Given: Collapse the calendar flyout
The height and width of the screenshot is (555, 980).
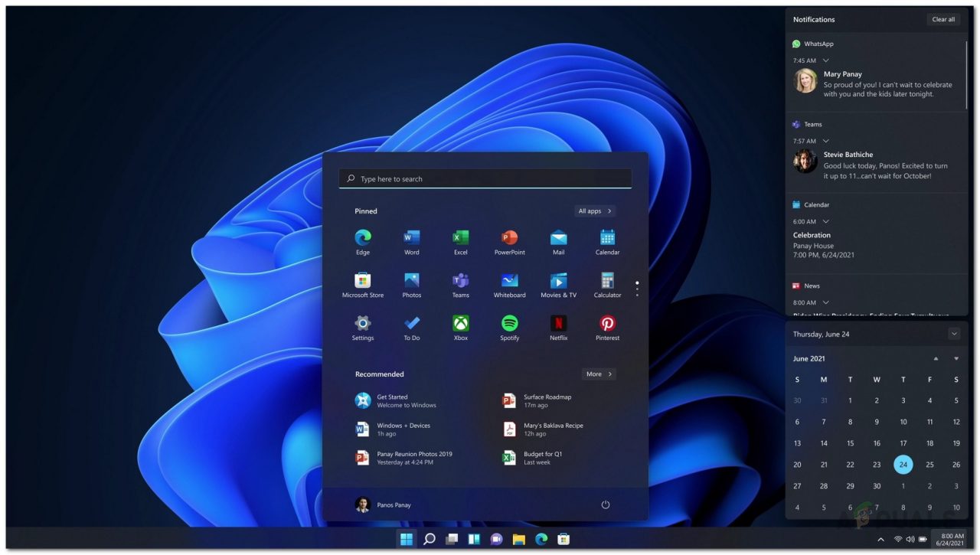Looking at the screenshot, I should (954, 334).
